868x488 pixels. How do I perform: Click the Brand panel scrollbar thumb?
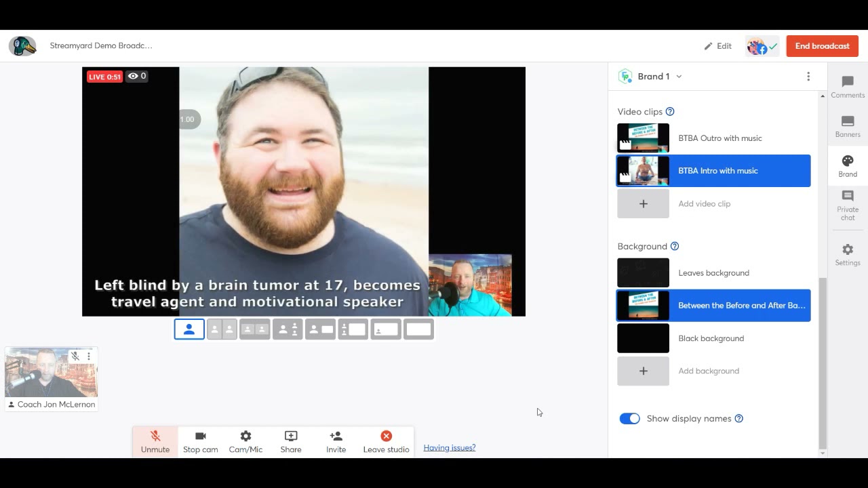[x=823, y=363]
